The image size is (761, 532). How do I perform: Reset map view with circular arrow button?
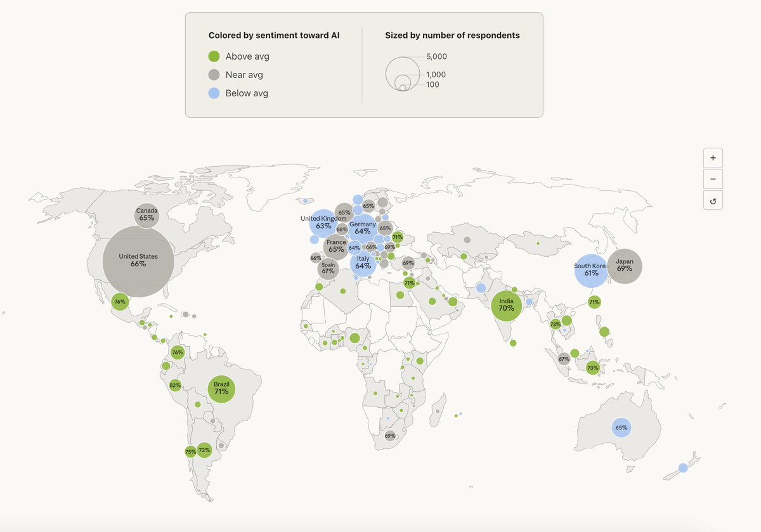713,201
